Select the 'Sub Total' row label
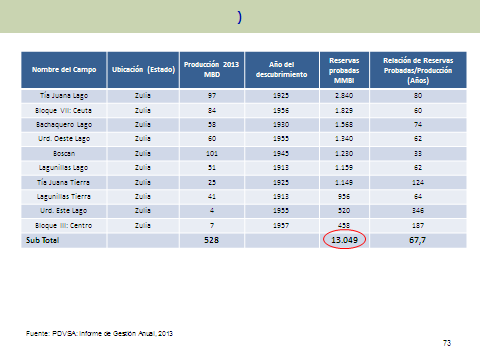Screen dimensions: 480x360 pos(42,240)
